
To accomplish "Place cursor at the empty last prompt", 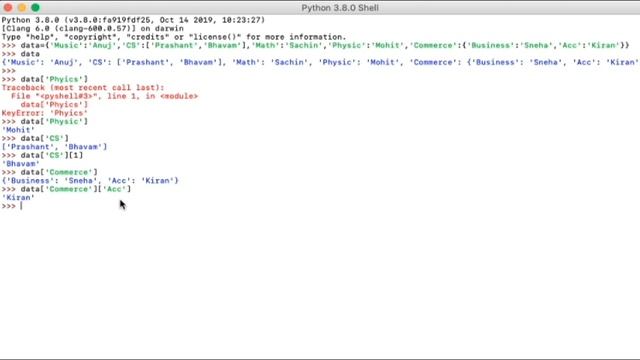I will coord(21,206).
